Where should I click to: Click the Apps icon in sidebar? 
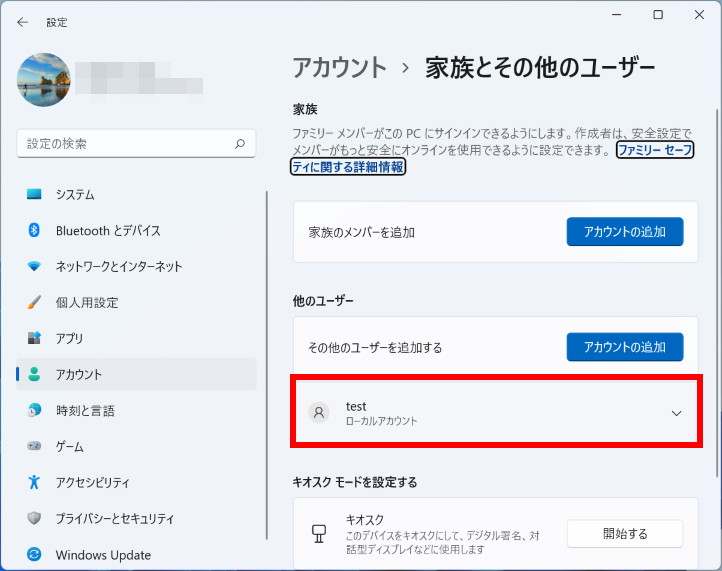click(x=34, y=338)
